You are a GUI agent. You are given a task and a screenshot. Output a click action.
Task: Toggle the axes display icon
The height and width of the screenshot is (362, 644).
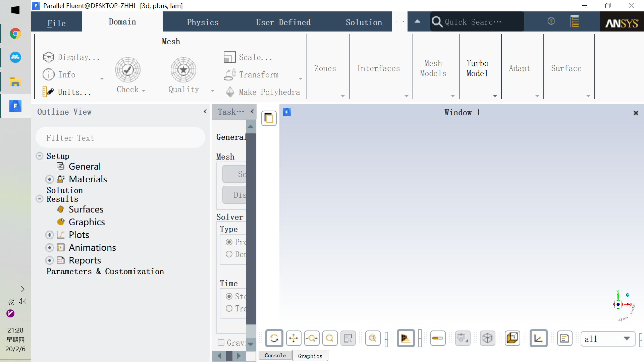point(538,338)
